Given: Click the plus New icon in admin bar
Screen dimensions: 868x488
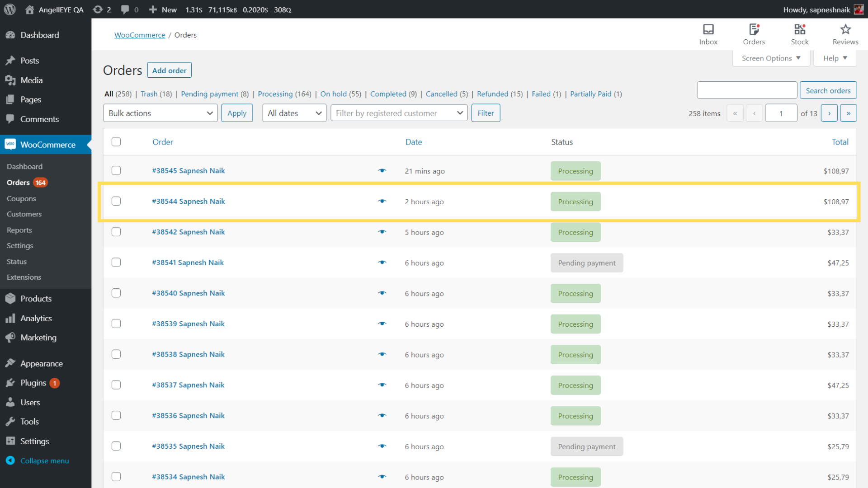Looking at the screenshot, I should pyautogui.click(x=153, y=9).
